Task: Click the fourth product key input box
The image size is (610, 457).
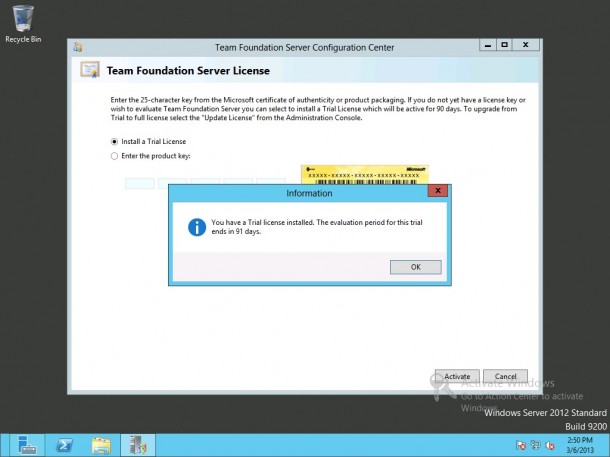Action: pyautogui.click(x=238, y=183)
